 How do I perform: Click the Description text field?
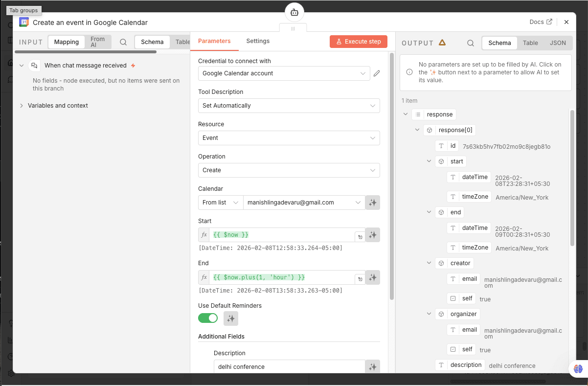tap(290, 366)
